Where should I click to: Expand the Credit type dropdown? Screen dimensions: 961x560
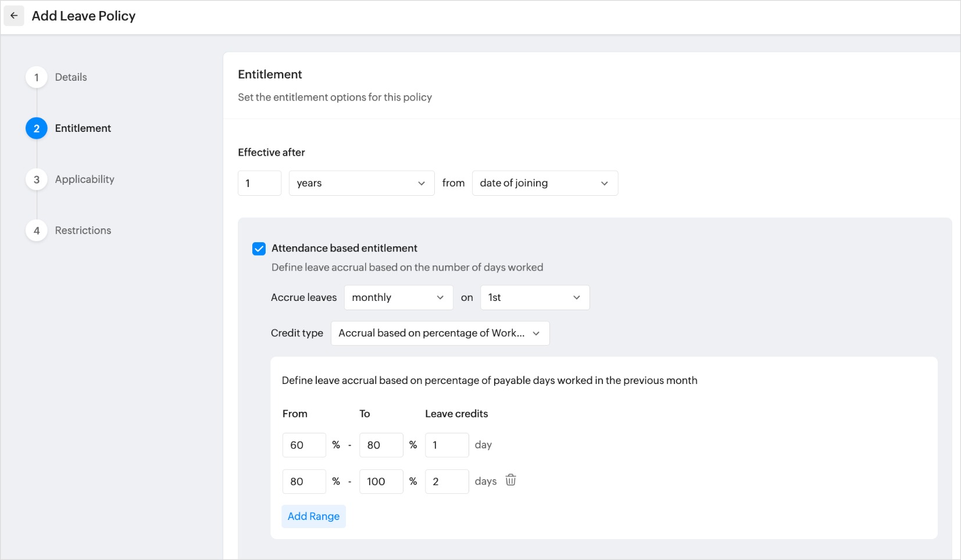point(440,333)
